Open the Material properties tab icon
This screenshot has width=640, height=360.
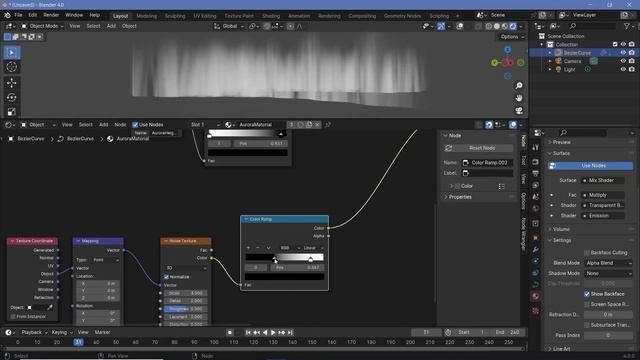tap(536, 296)
